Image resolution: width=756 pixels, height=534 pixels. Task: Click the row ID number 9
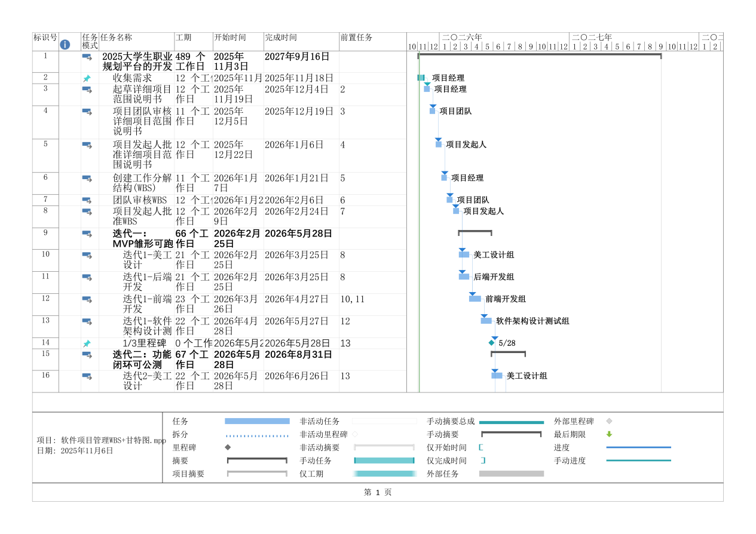[45, 233]
